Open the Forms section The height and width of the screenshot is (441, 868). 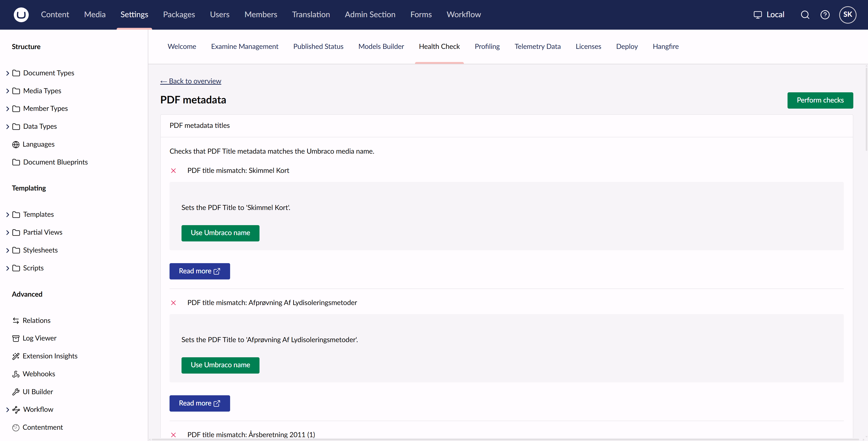tap(421, 14)
